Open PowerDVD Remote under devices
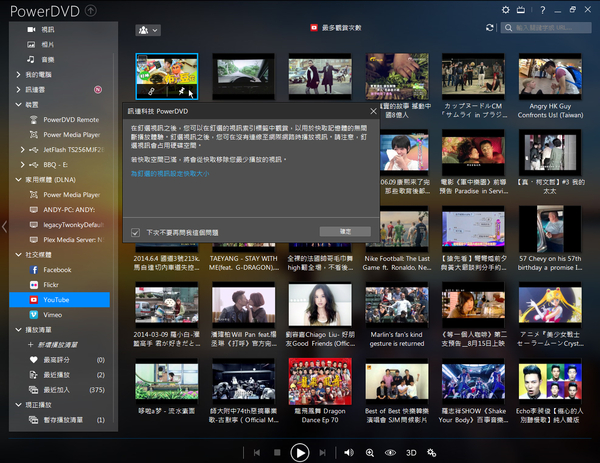 click(x=70, y=119)
